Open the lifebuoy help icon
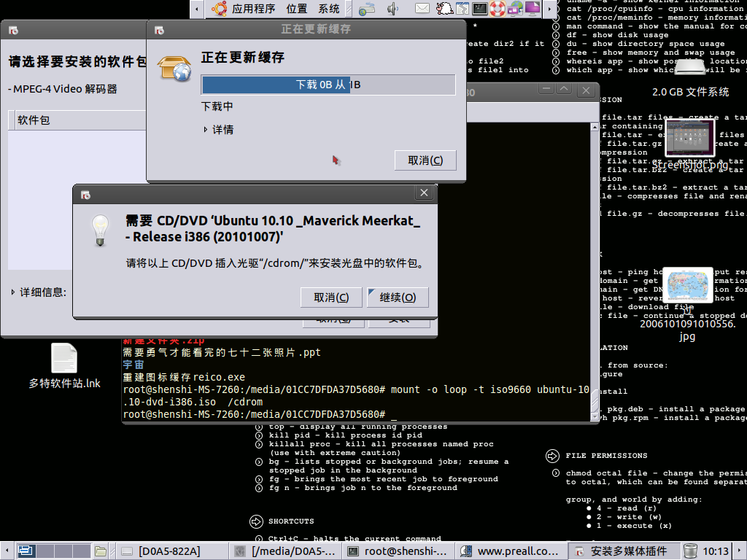Image resolution: width=747 pixels, height=560 pixels. 498,9
